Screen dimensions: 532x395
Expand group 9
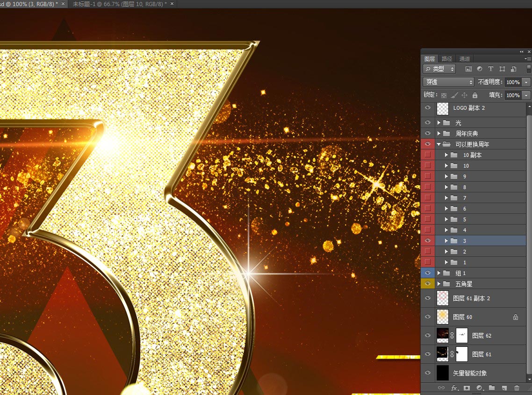tap(446, 176)
